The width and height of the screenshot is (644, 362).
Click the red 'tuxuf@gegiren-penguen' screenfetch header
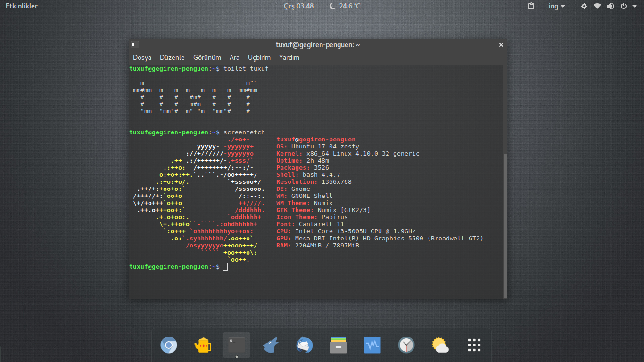316,140
